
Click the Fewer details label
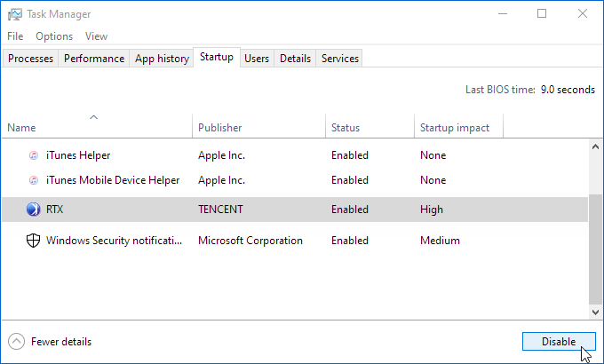(x=61, y=342)
